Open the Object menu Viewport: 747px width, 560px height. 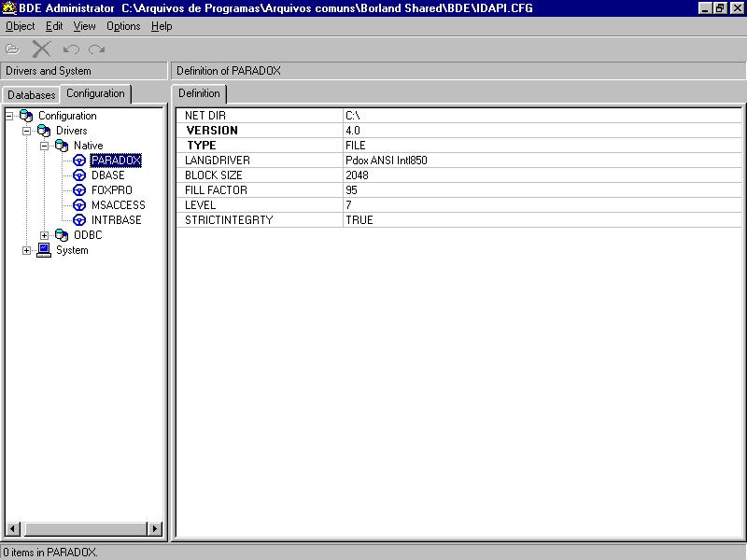tap(20, 26)
